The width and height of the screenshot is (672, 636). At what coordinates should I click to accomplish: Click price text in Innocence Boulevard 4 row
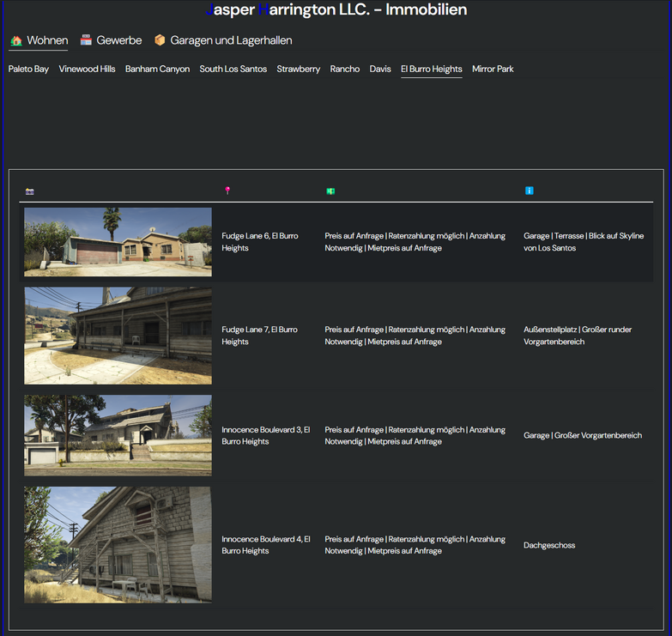(415, 545)
